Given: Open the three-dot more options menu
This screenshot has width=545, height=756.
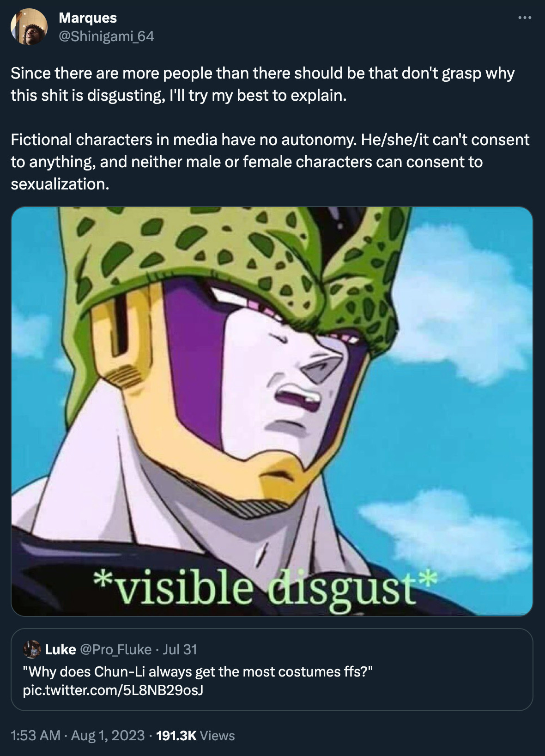Looking at the screenshot, I should [525, 18].
